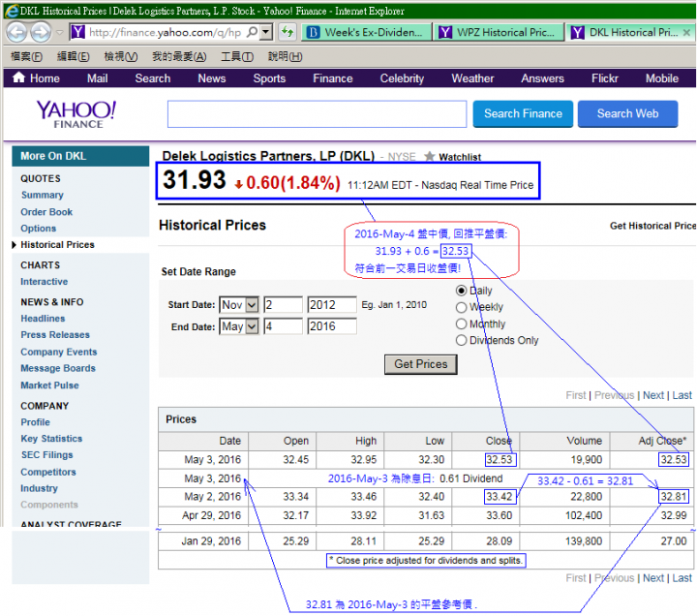This screenshot has width=697, height=616.
Task: Open recent pages dropdown next to Forward
Action: [60, 33]
